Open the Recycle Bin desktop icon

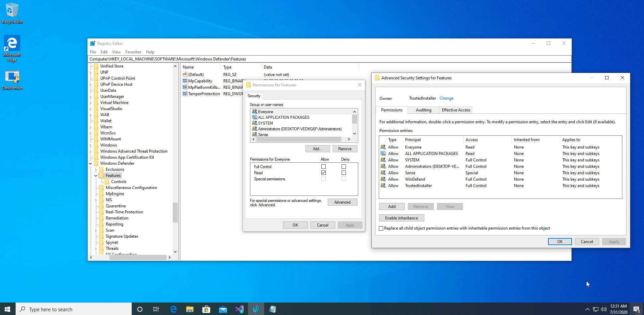point(12,14)
